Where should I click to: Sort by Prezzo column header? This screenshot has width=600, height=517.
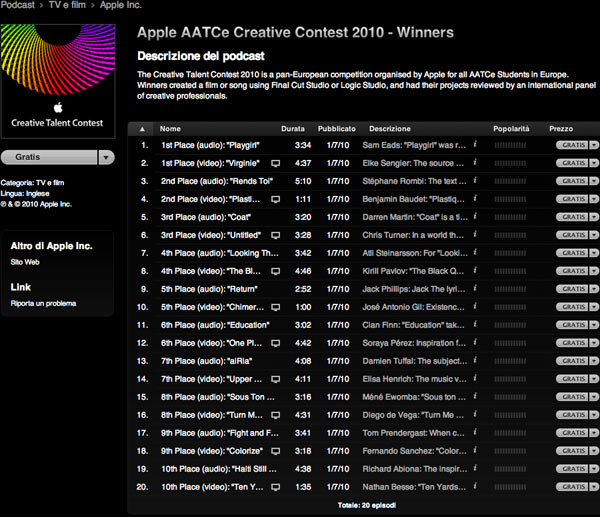[561, 129]
